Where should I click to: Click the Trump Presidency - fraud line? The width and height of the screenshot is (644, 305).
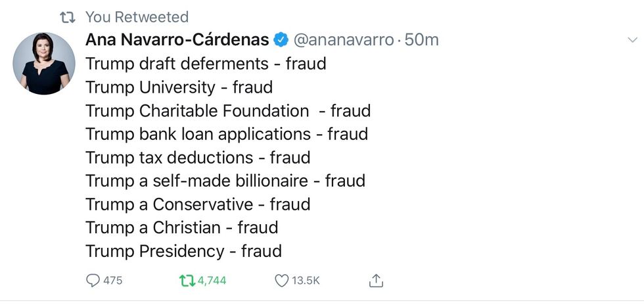click(183, 251)
